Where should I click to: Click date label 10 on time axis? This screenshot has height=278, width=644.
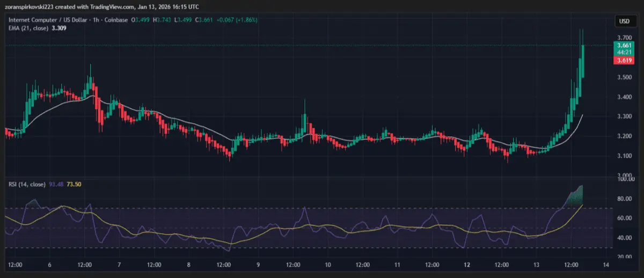[328, 265]
